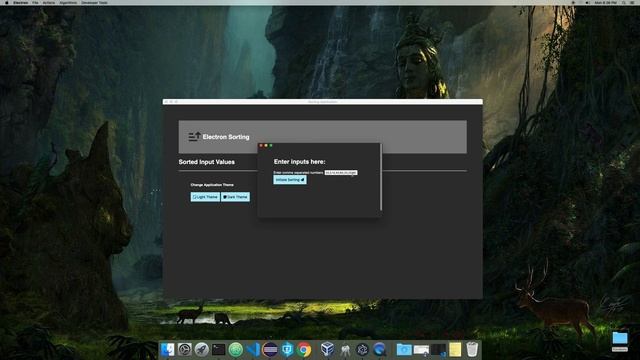
Task: Switch to Dark Theme in main window
Action: point(236,197)
